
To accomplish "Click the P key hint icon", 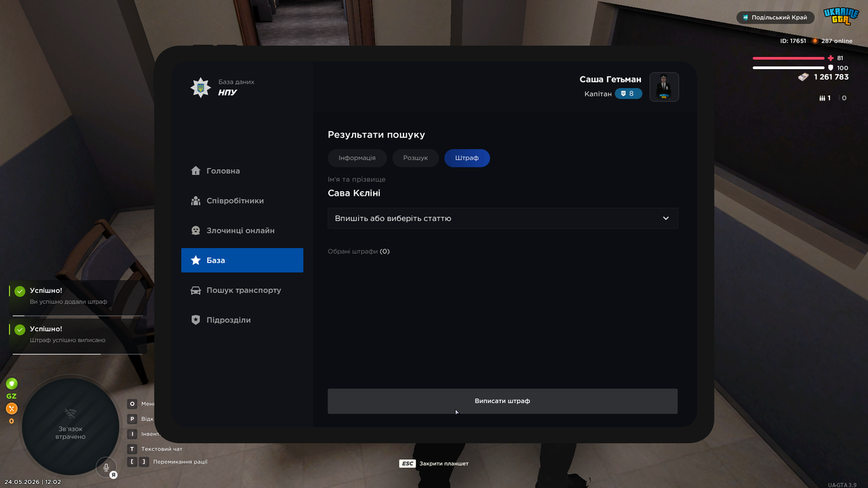I will [132, 419].
